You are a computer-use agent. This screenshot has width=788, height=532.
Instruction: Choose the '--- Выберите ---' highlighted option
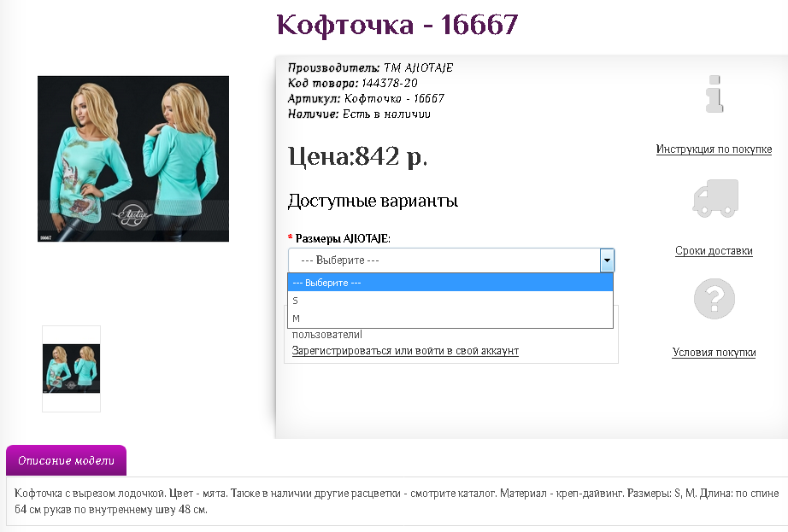coord(450,283)
